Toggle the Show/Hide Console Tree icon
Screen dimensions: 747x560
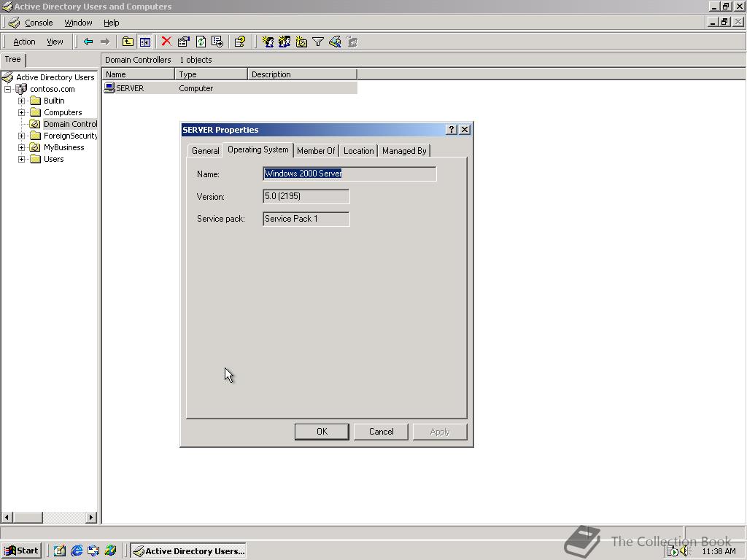145,42
